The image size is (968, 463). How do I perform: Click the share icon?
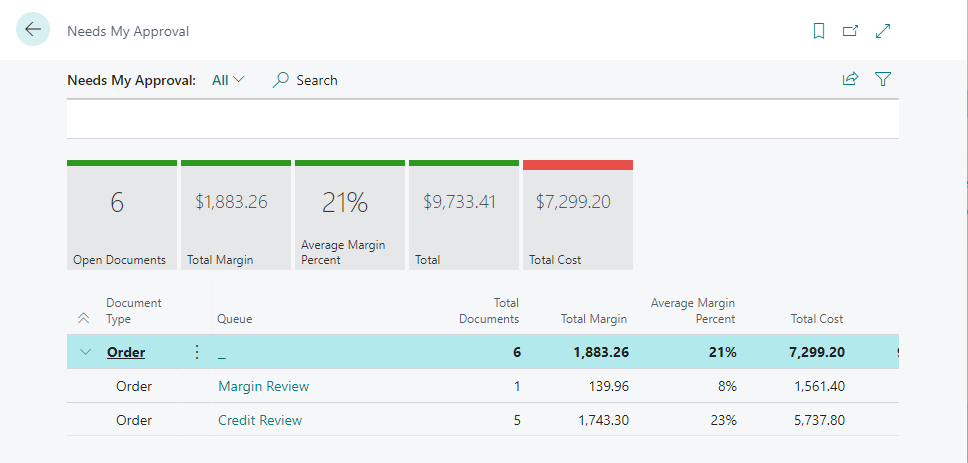[x=850, y=79]
